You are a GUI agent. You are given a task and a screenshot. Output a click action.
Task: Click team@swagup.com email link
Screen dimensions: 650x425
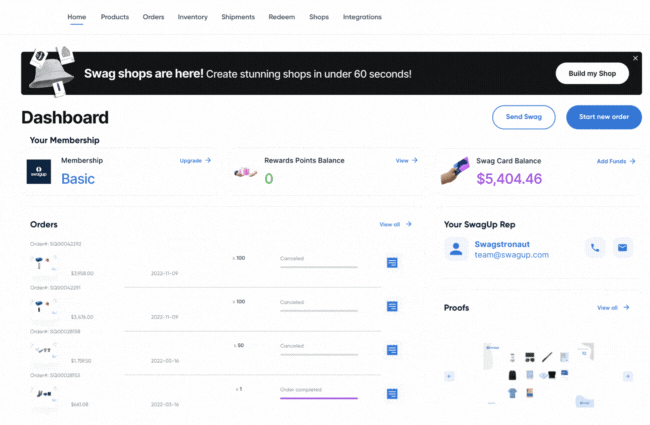512,255
